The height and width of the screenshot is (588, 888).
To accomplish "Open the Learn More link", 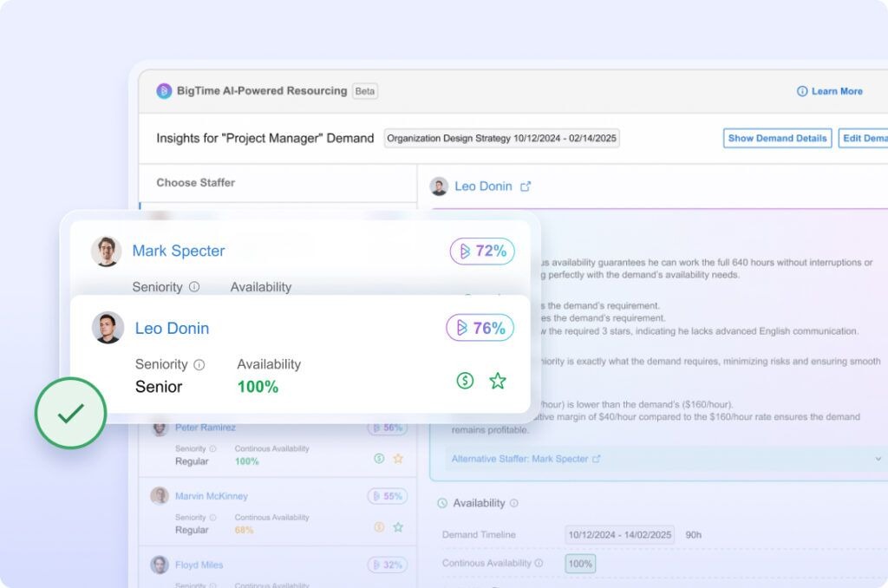I will pos(830,91).
